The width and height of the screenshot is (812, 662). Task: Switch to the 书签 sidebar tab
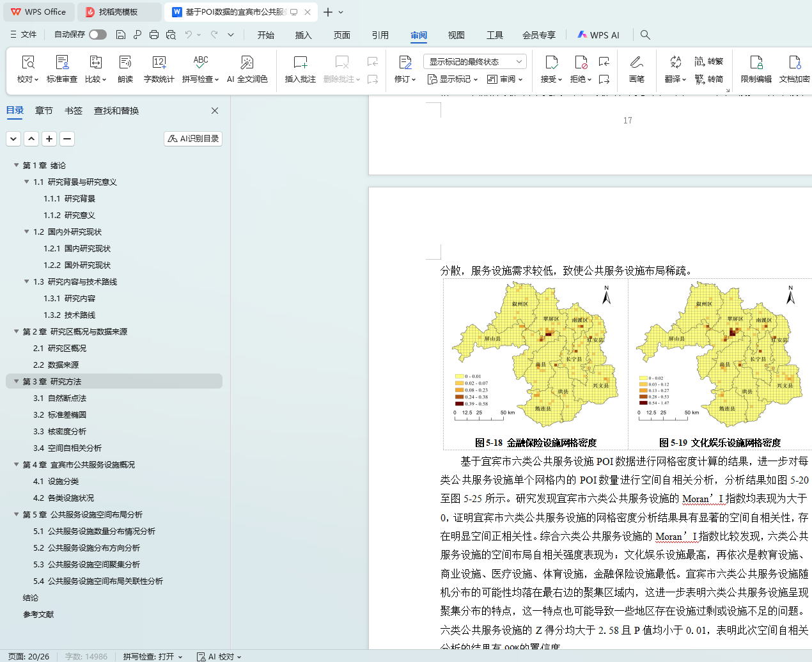tap(74, 111)
